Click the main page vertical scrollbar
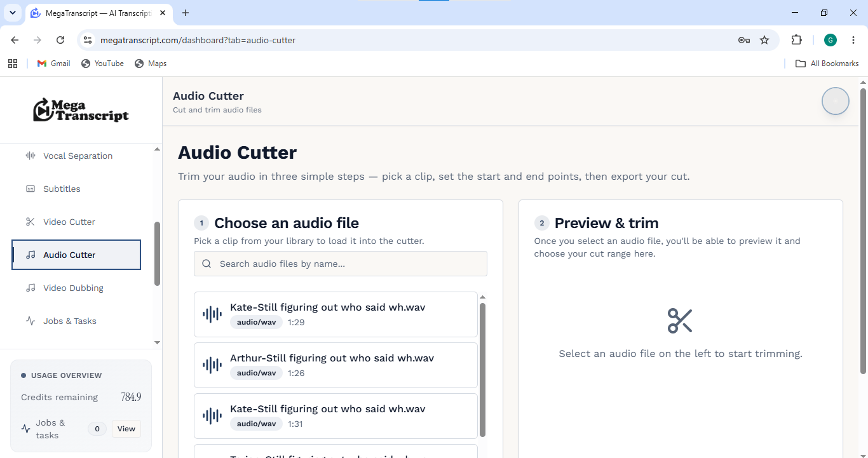The height and width of the screenshot is (458, 868). coord(864,231)
